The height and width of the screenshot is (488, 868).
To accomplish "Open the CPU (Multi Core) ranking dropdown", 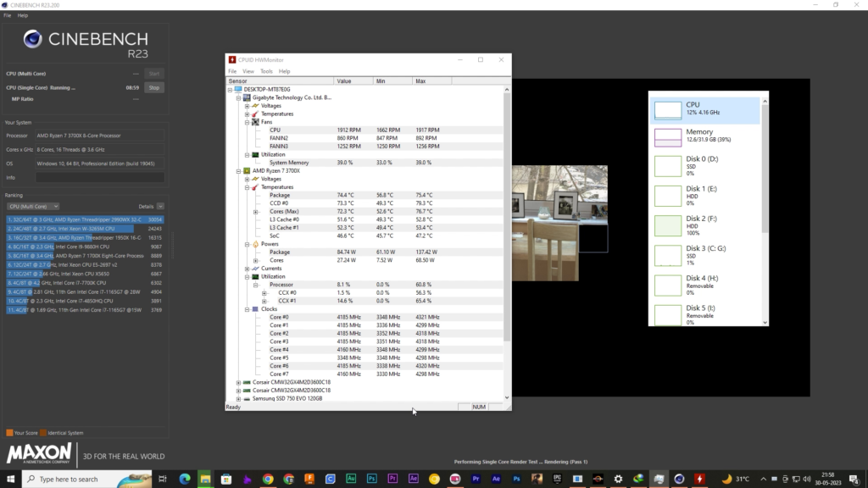I will 33,207.
